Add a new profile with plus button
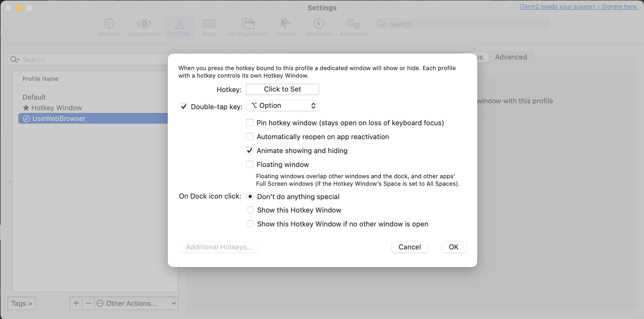Viewport: 644px width, 319px height. pos(76,303)
